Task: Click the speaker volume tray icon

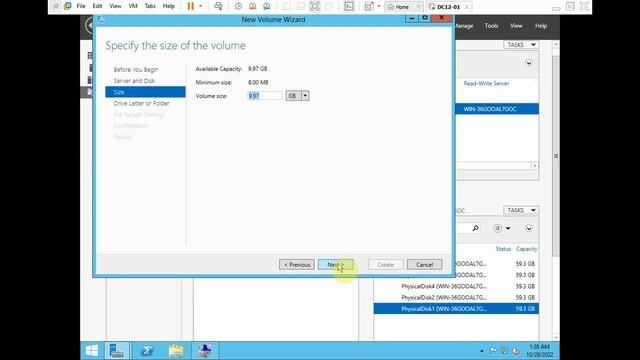Action: (516, 351)
